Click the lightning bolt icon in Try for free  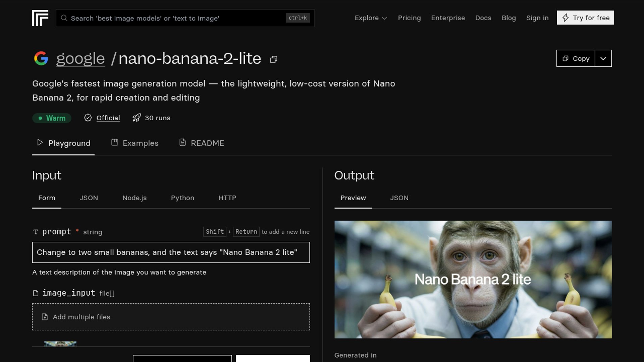click(x=566, y=18)
